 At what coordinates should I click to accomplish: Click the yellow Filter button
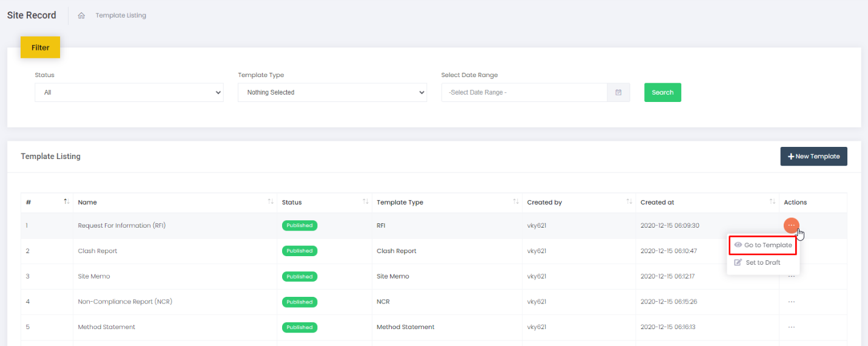(40, 47)
